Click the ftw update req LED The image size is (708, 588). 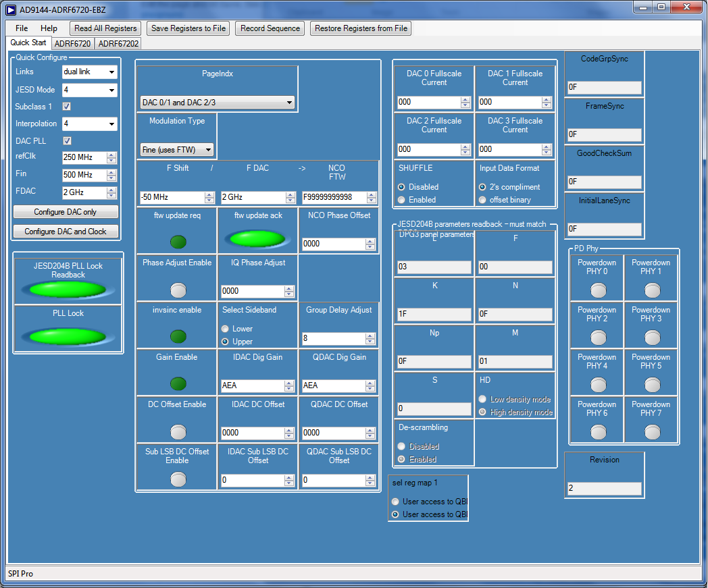(177, 242)
